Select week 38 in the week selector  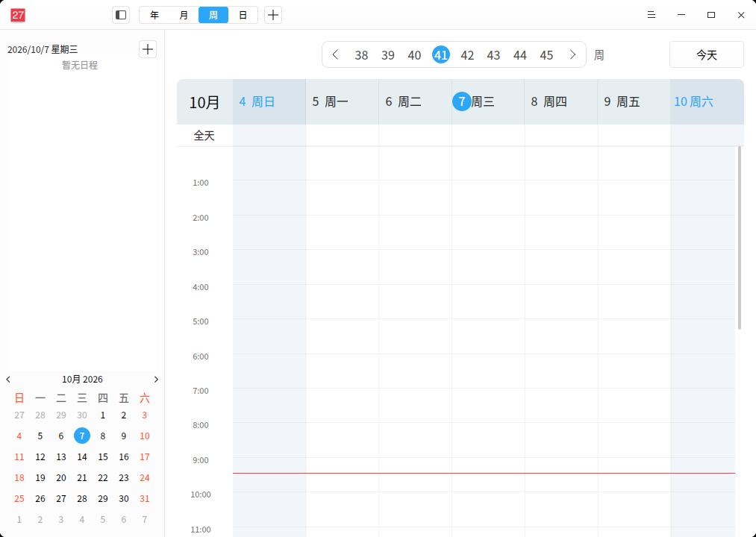click(x=361, y=55)
